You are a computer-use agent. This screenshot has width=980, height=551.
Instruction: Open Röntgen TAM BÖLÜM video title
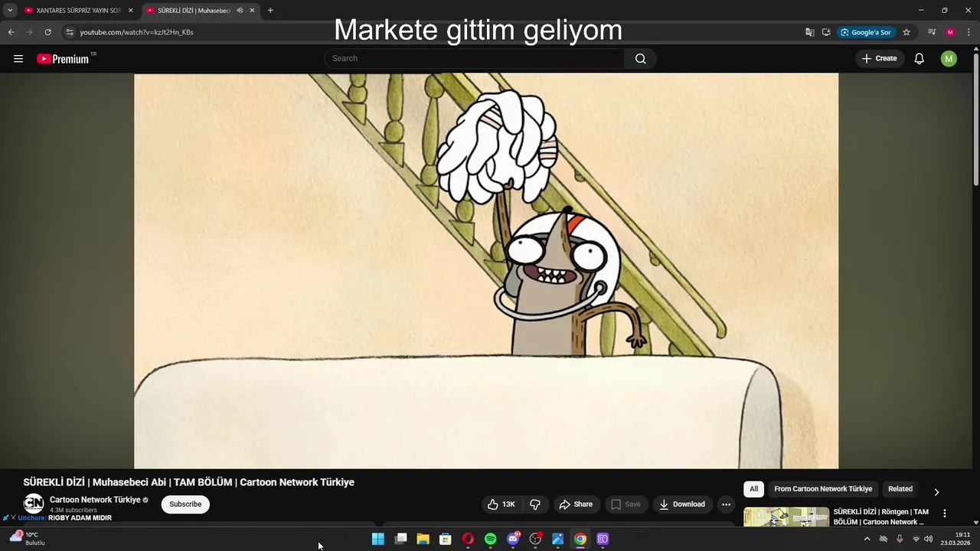881,517
